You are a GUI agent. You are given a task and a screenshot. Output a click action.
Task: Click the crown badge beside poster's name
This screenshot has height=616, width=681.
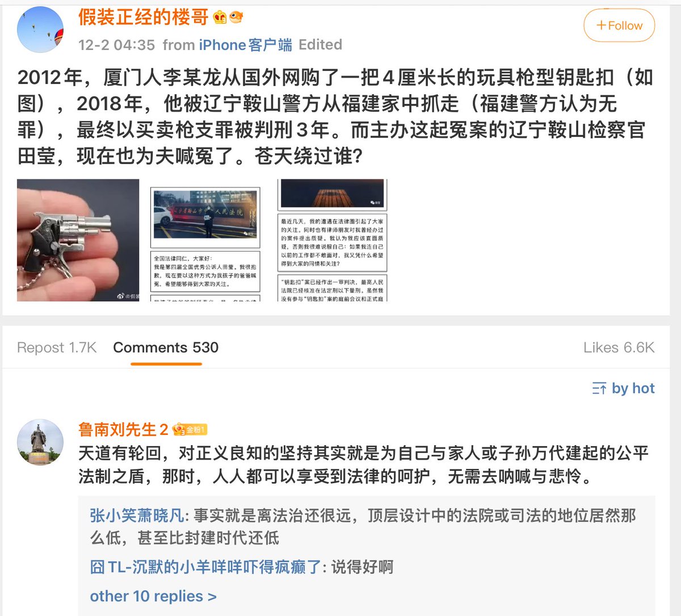coord(220,18)
